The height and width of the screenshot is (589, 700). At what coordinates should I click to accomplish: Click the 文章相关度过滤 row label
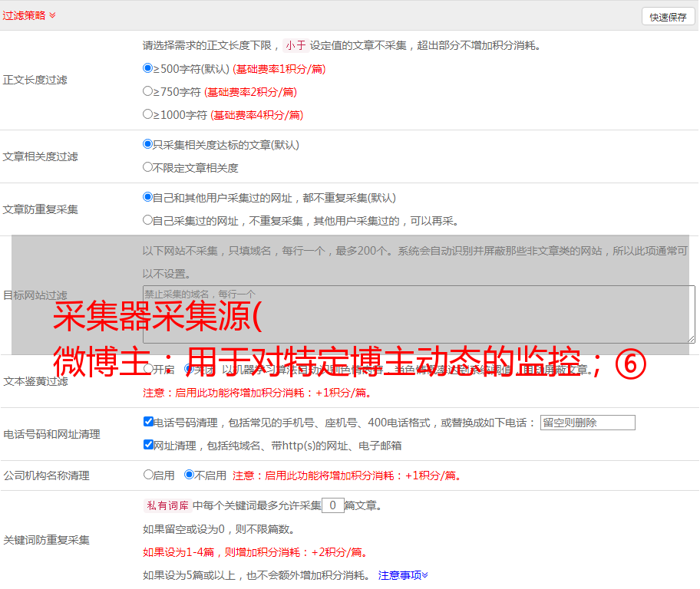pos(40,156)
